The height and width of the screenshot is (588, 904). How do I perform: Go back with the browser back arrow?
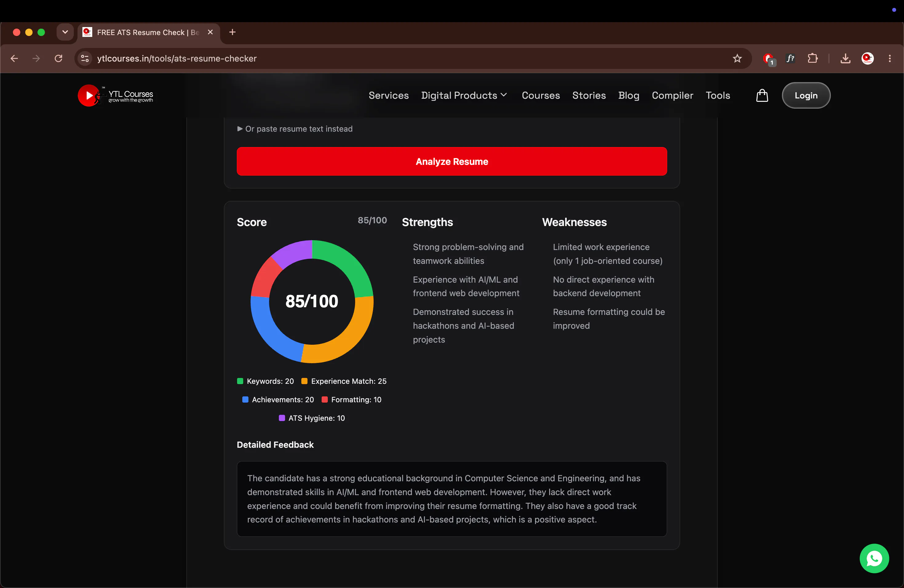[14, 58]
